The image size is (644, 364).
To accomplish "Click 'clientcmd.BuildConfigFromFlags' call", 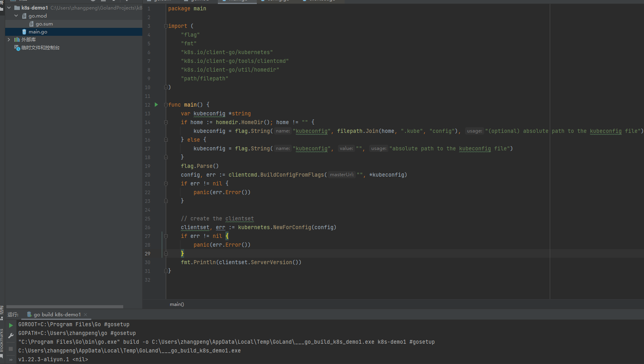I will click(276, 175).
